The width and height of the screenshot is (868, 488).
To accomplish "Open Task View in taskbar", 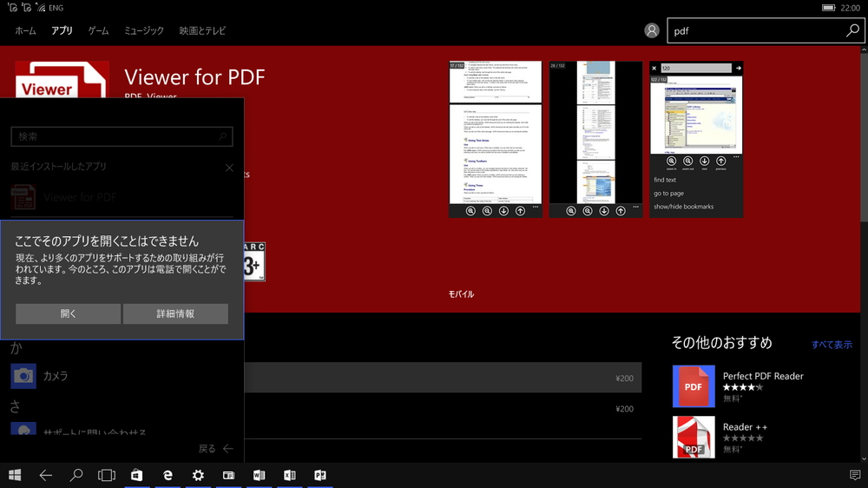I will [x=106, y=475].
